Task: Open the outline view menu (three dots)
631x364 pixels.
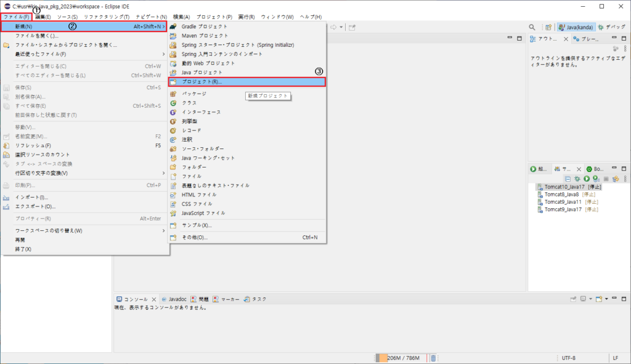Action: (x=625, y=49)
